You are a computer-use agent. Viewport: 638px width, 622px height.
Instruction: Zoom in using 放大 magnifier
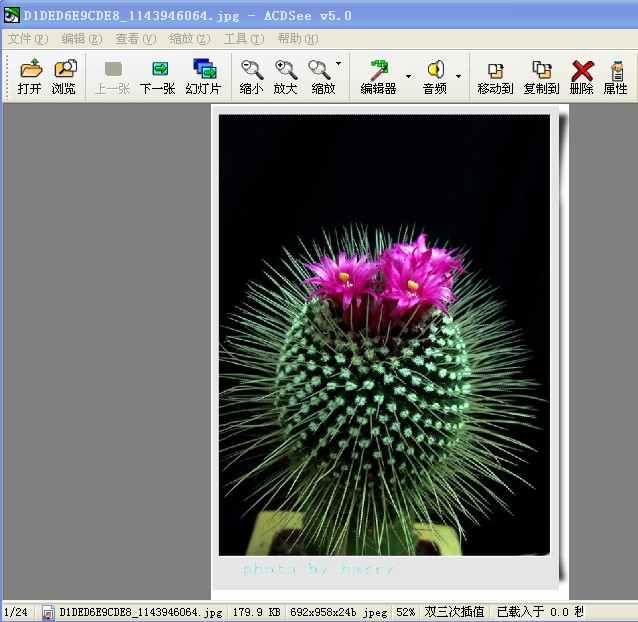pyautogui.click(x=285, y=76)
